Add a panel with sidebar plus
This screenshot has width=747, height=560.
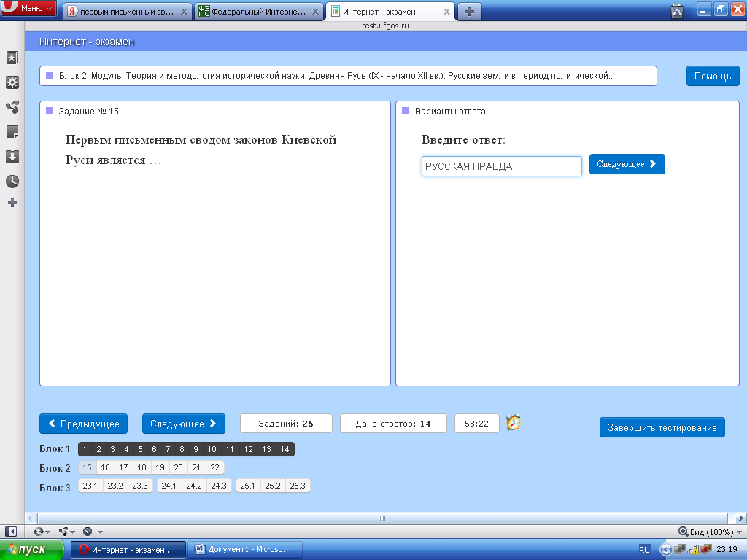pos(12,203)
